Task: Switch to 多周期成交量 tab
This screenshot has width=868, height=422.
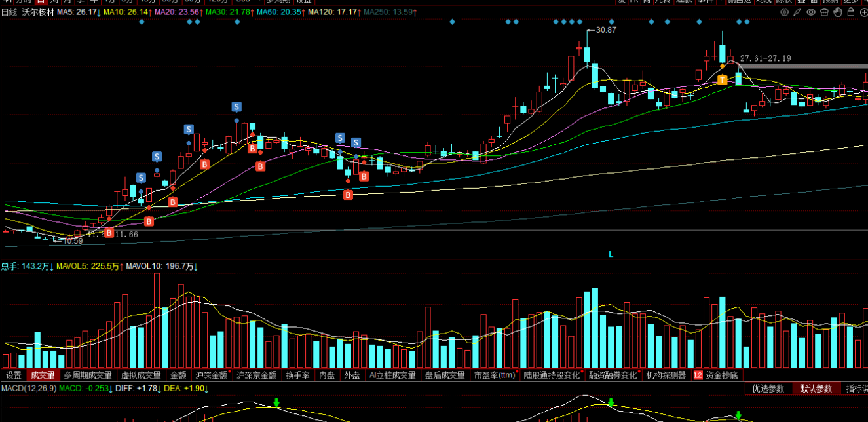Action: [x=88, y=375]
